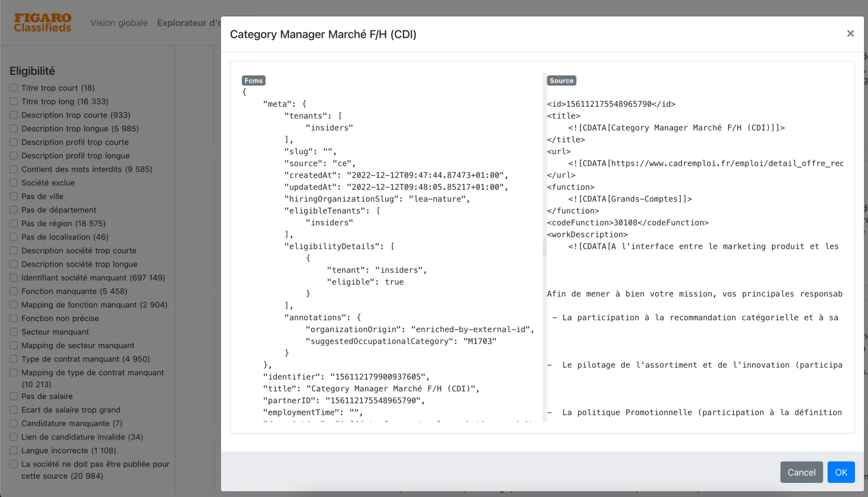This screenshot has height=497, width=868.
Task: Click the cadremploi URL CDATA line
Action: click(705, 163)
